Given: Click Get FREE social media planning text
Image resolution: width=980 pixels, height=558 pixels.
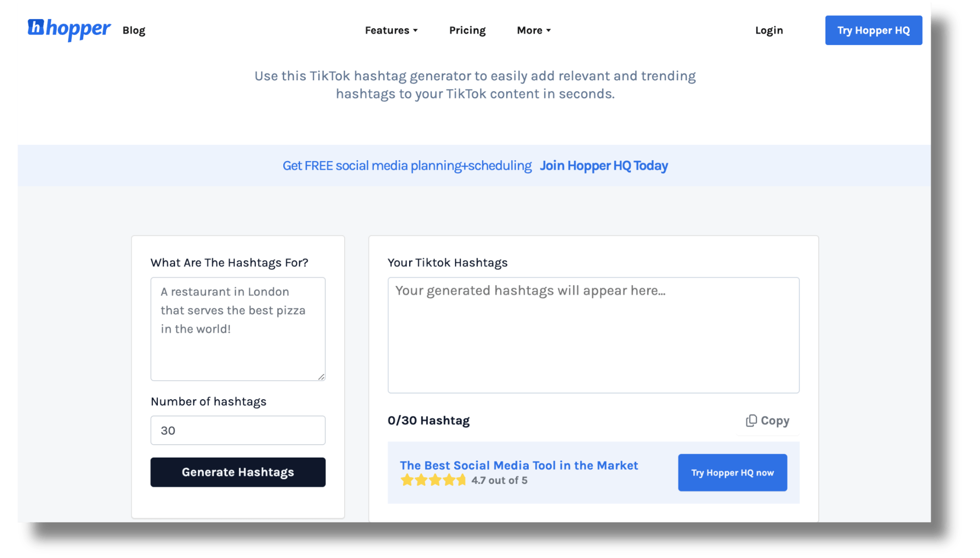Looking at the screenshot, I should [x=407, y=165].
